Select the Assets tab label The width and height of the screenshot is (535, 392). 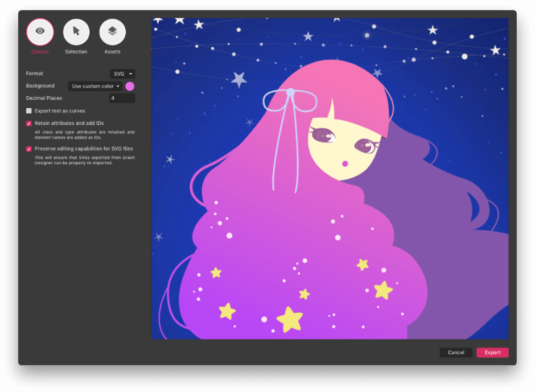pos(112,52)
